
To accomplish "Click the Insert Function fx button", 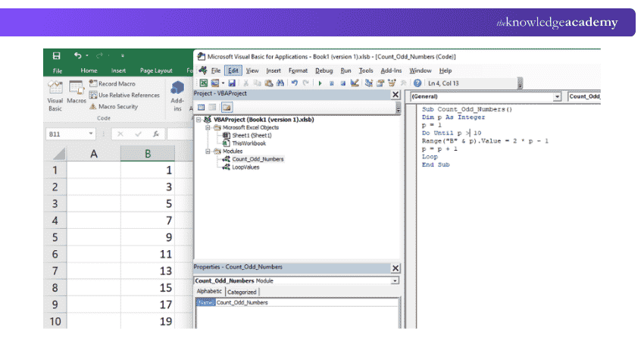I will coord(156,134).
